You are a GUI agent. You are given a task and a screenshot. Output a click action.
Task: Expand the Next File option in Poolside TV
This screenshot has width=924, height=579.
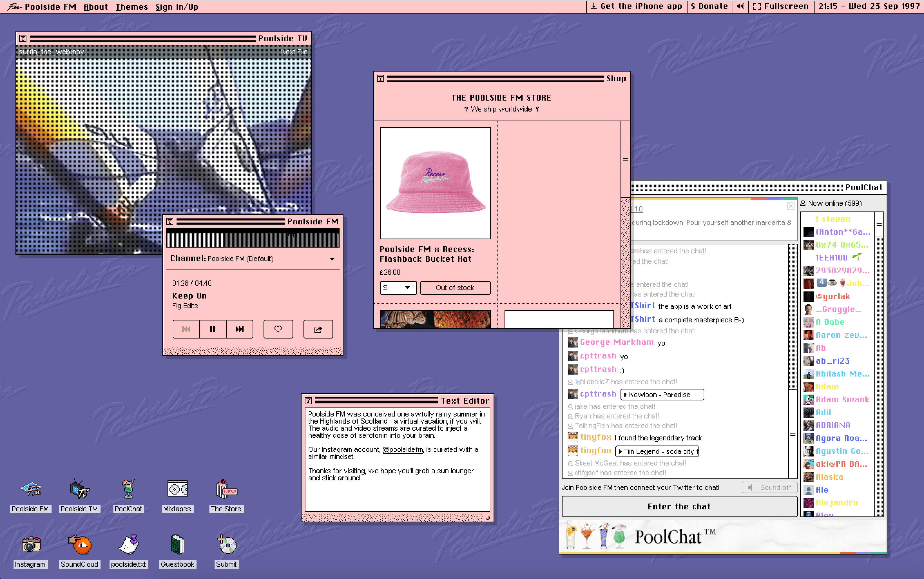(x=294, y=51)
